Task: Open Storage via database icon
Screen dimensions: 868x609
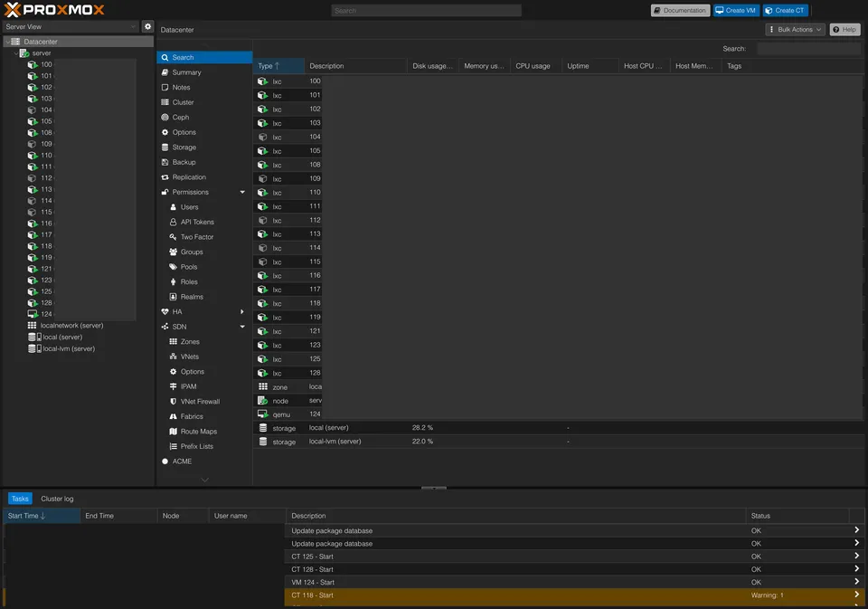Action: tap(165, 147)
